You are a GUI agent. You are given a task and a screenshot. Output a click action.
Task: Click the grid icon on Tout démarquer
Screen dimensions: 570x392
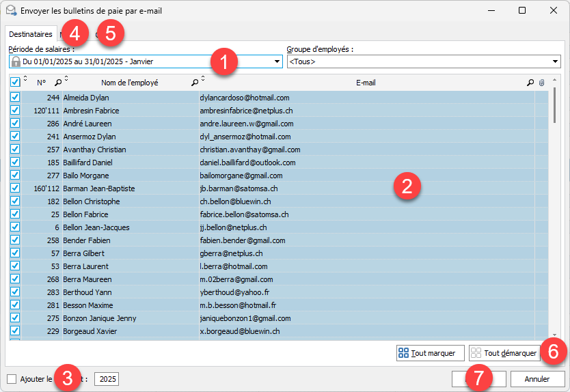476,353
